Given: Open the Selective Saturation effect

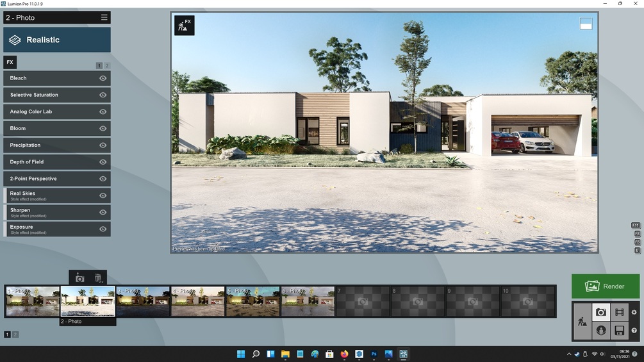Looking at the screenshot, I should coord(56,95).
